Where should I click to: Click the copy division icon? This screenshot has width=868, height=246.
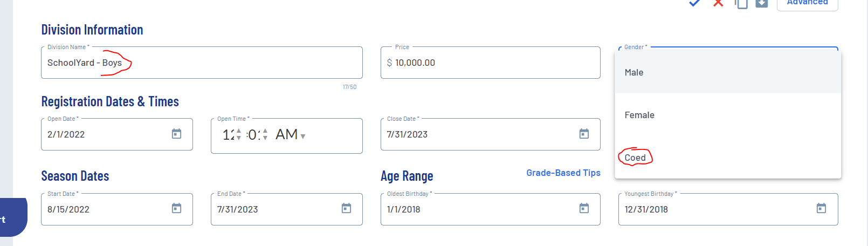tap(741, 4)
